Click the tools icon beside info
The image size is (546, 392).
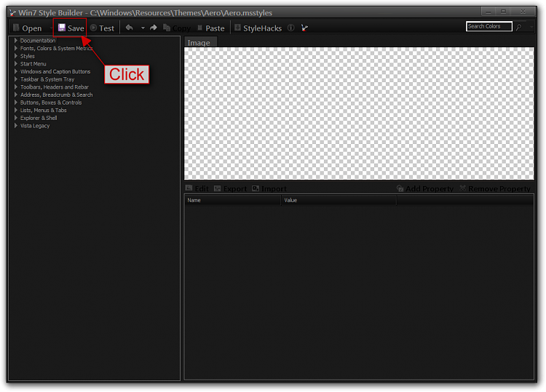pos(305,28)
